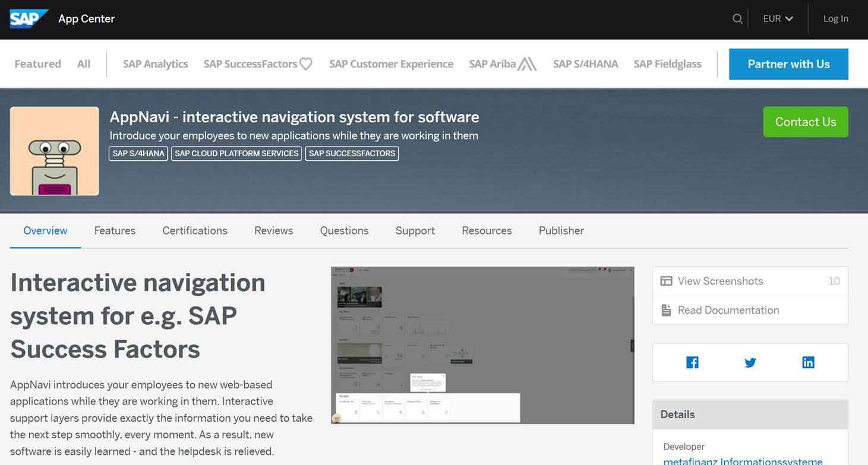
Task: Open SAP Ariba category
Action: tap(503, 64)
